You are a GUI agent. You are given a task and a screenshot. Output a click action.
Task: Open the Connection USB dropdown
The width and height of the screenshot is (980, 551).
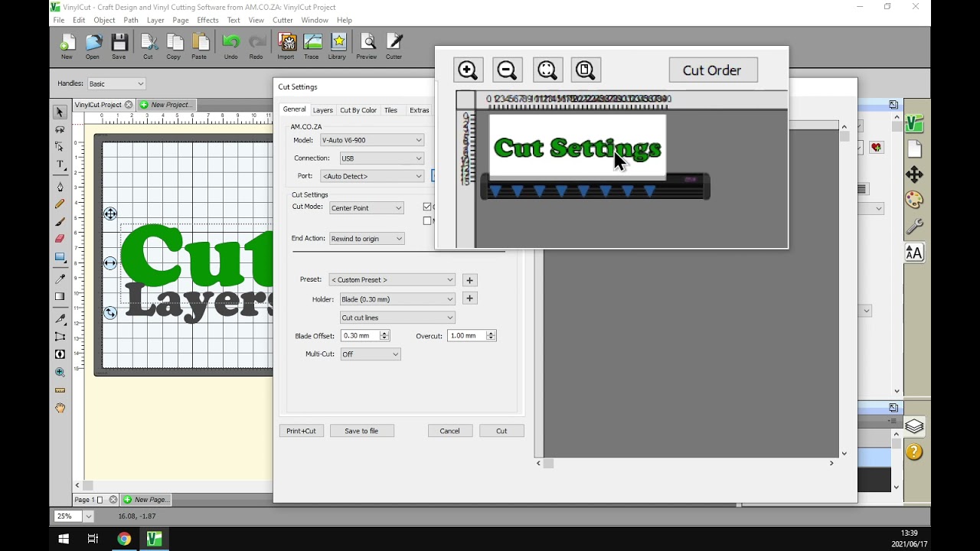pyautogui.click(x=381, y=158)
